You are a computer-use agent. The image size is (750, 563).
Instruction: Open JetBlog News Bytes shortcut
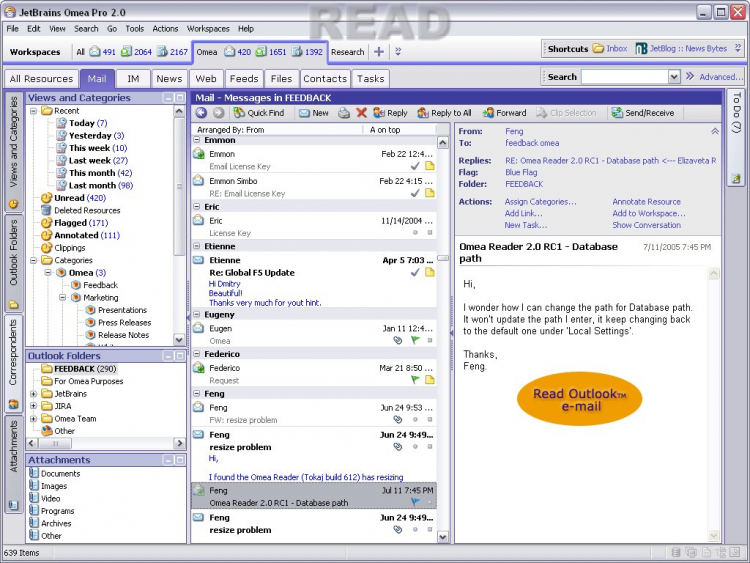682,48
